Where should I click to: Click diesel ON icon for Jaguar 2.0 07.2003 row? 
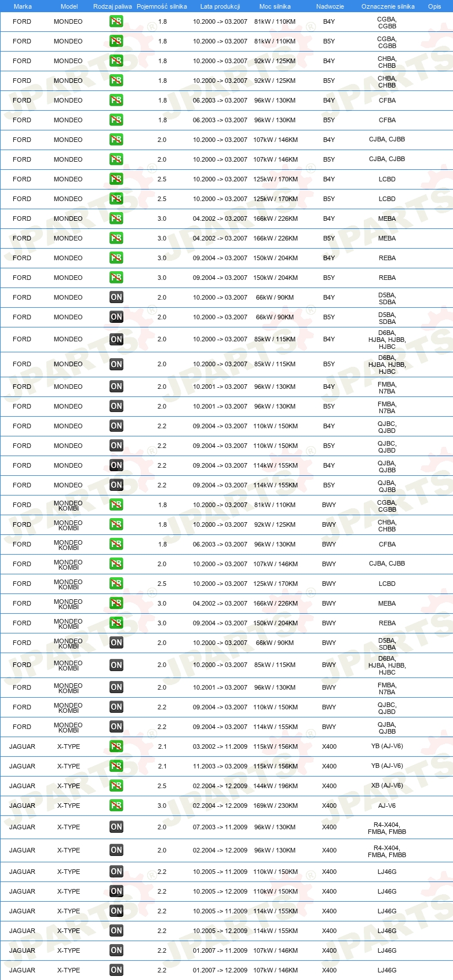[116, 828]
